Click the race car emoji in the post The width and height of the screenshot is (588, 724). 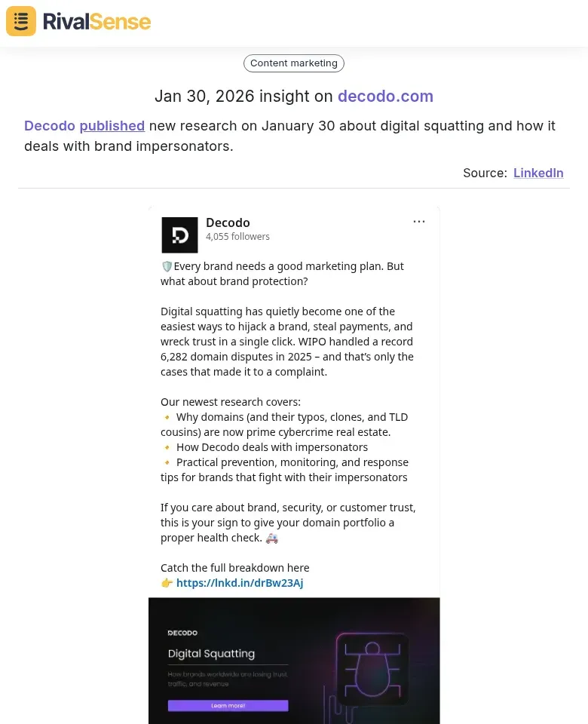coord(271,538)
